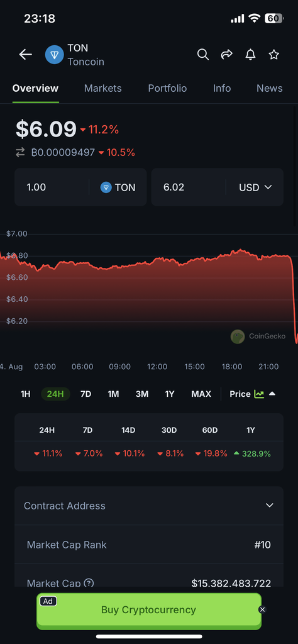The image size is (298, 644).
Task: Select the 1M chart range
Action: [x=113, y=394]
